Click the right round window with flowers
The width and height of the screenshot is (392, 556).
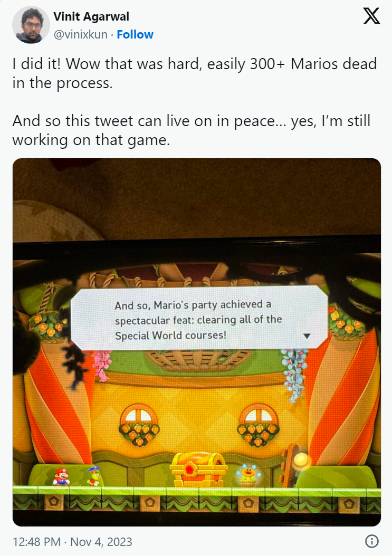pos(259,425)
